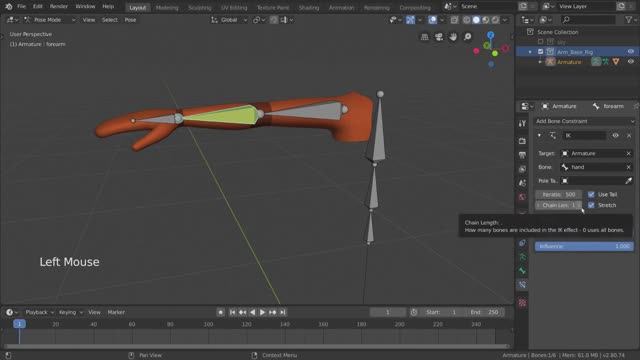Click the Blender logo in the menu bar

click(x=9, y=7)
